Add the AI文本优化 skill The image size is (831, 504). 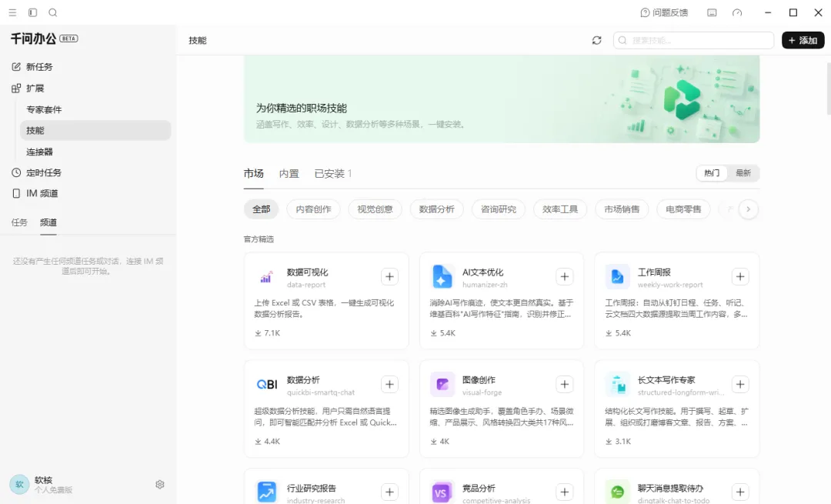click(x=565, y=277)
